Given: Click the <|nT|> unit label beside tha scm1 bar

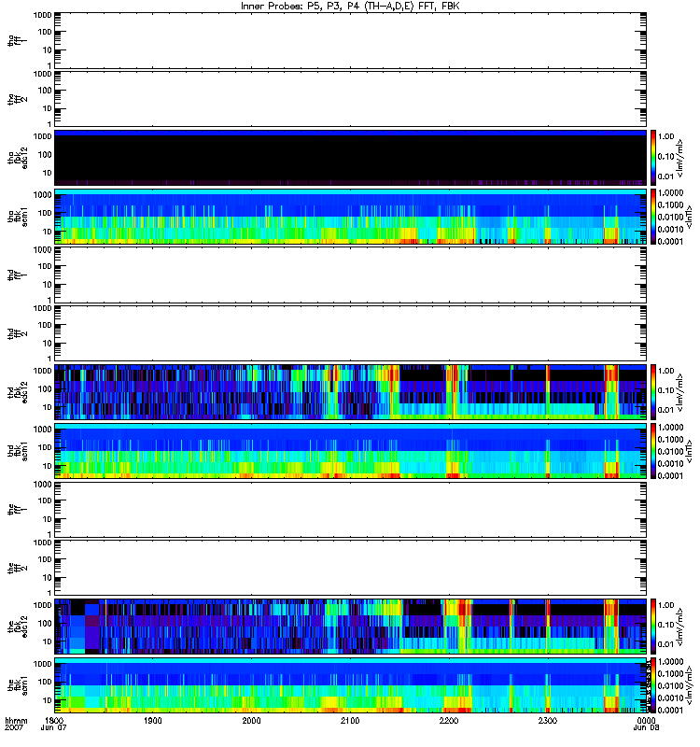Looking at the screenshot, I should click(688, 217).
